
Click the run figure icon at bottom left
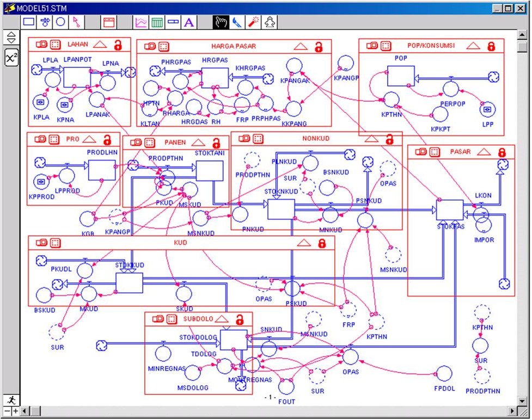(11, 400)
